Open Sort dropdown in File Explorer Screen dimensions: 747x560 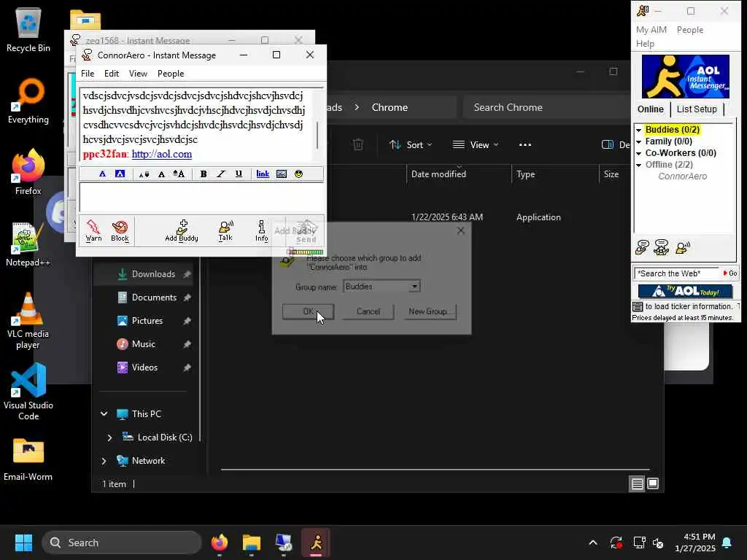pos(411,145)
